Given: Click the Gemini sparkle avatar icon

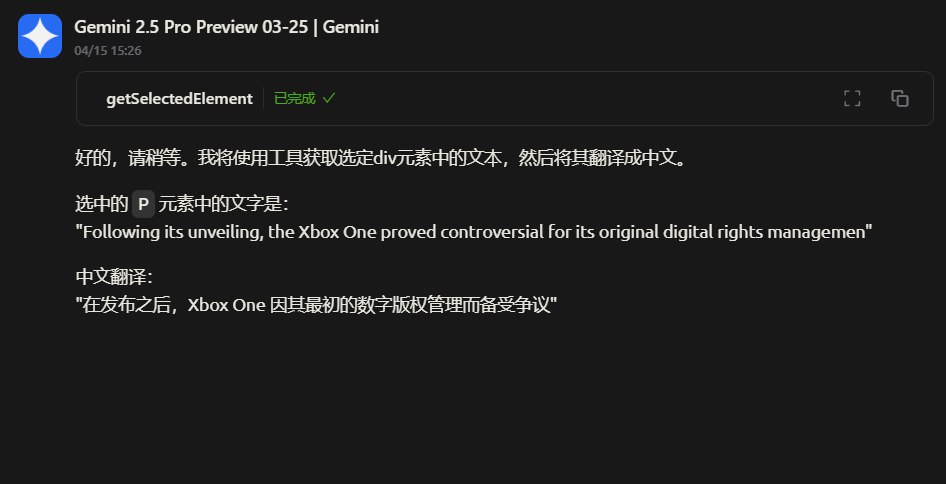Looking at the screenshot, I should [x=40, y=36].
